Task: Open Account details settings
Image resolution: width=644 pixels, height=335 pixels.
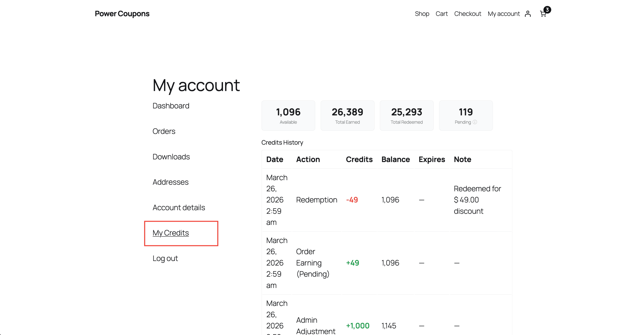Action: pos(179,208)
